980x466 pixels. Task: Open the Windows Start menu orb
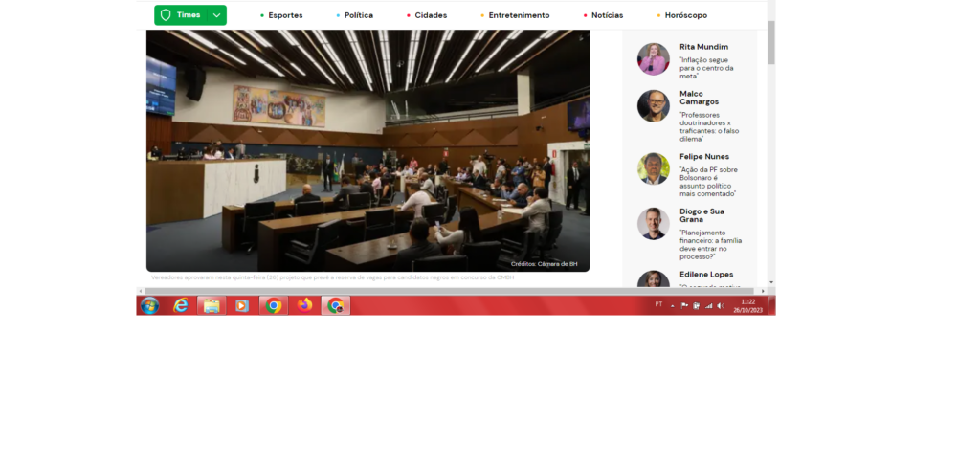(x=150, y=305)
